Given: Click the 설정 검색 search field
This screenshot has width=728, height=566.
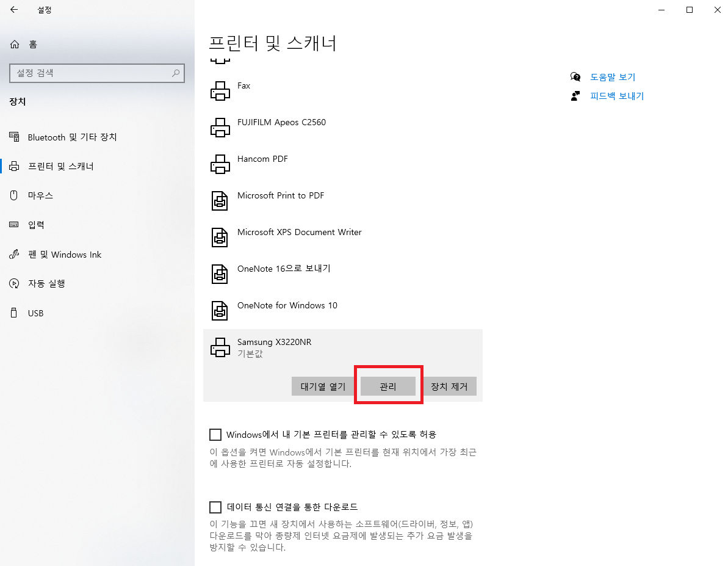Looking at the screenshot, I should pos(97,73).
